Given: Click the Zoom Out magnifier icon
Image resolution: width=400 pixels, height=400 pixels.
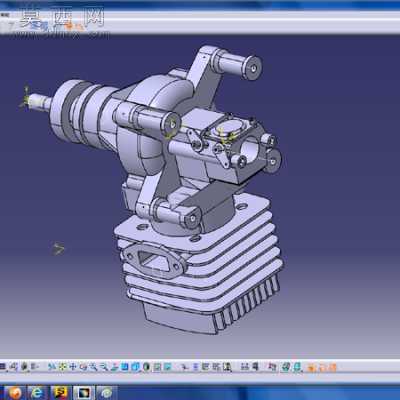Looking at the screenshot, I should click(x=104, y=367).
